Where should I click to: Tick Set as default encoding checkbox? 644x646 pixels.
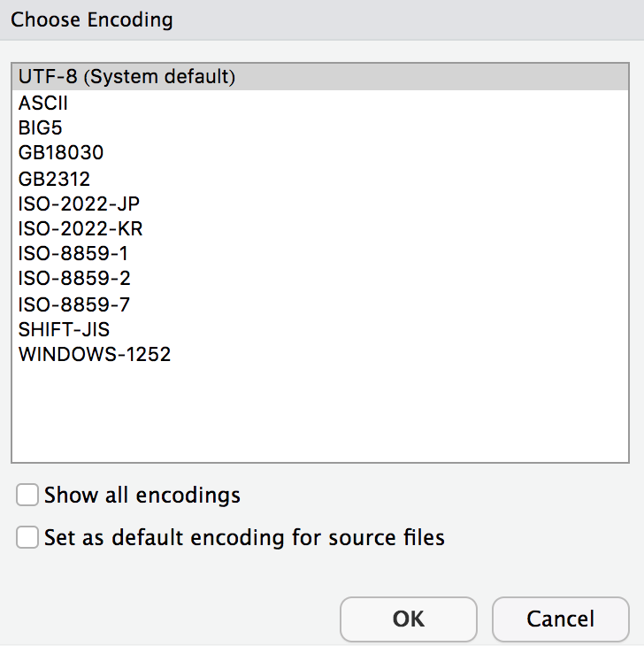pyautogui.click(x=27, y=537)
